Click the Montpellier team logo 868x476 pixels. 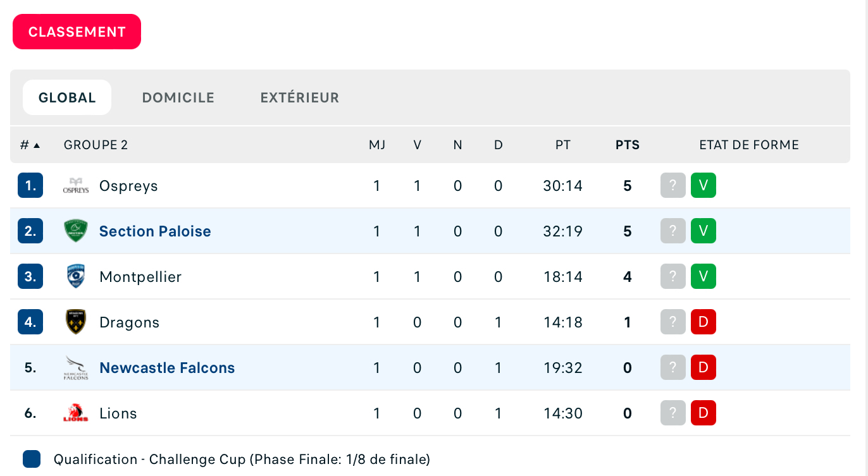[76, 277]
